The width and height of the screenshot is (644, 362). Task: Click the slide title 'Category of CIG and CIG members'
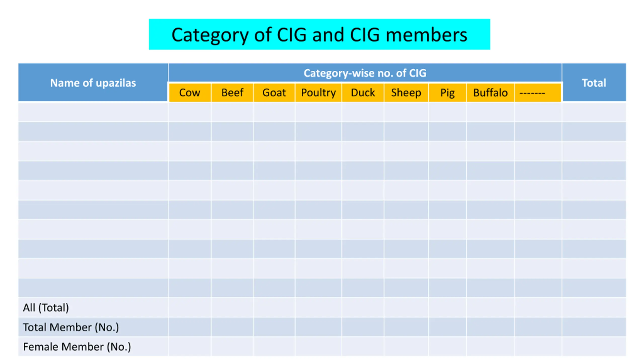(x=319, y=34)
